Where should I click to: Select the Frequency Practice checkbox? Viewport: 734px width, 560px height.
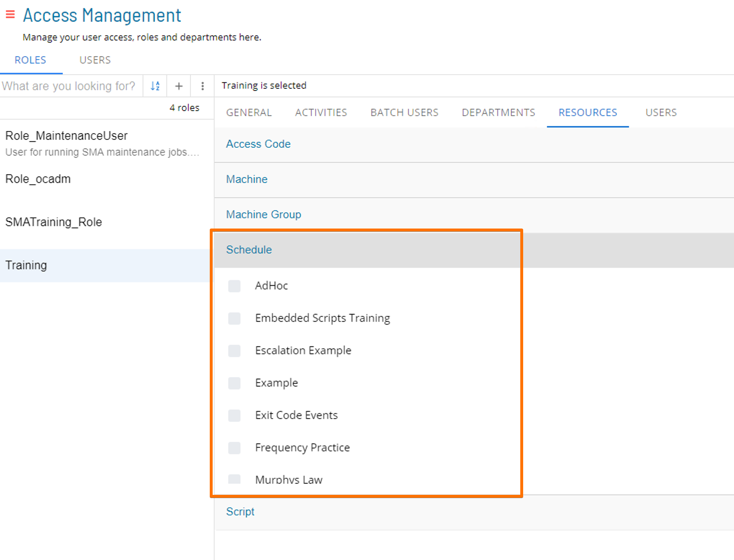tap(234, 448)
